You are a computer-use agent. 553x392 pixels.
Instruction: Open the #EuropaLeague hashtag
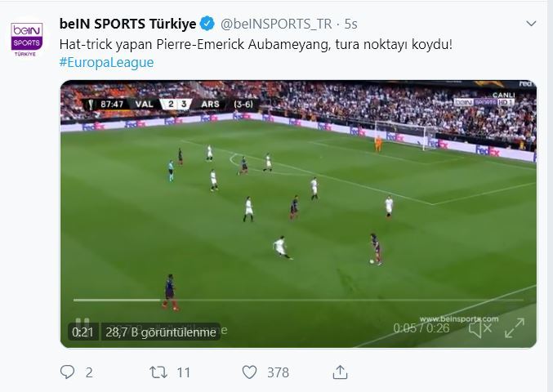pyautogui.click(x=106, y=62)
